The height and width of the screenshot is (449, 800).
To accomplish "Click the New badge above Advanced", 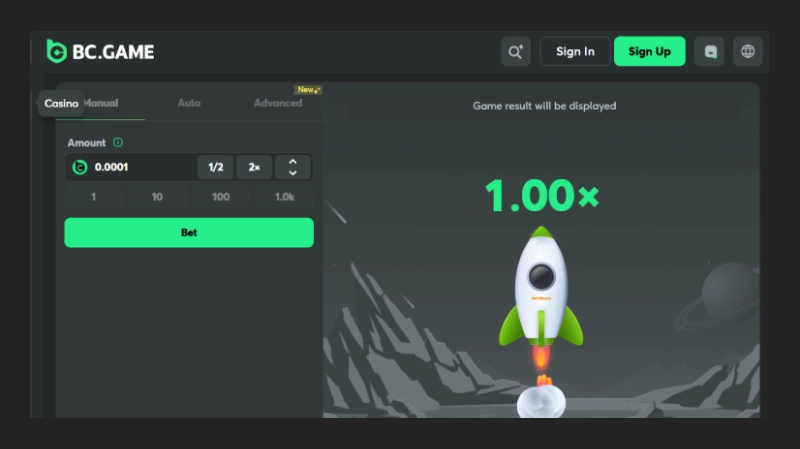I will pyautogui.click(x=307, y=90).
